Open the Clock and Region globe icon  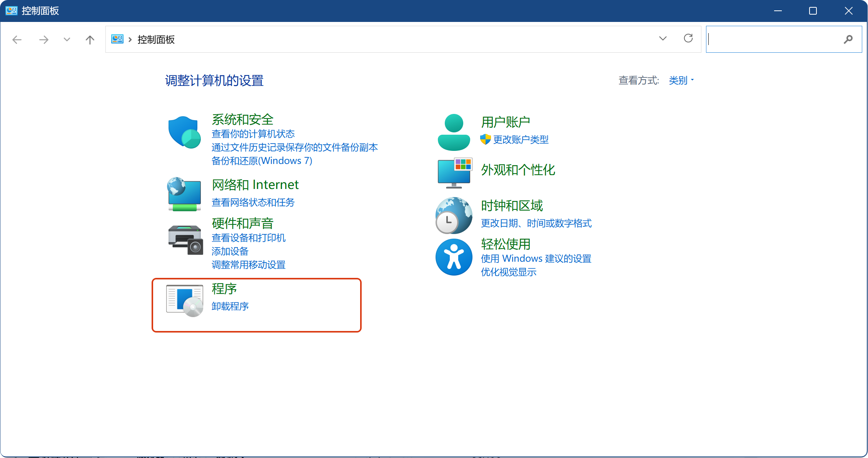point(454,216)
